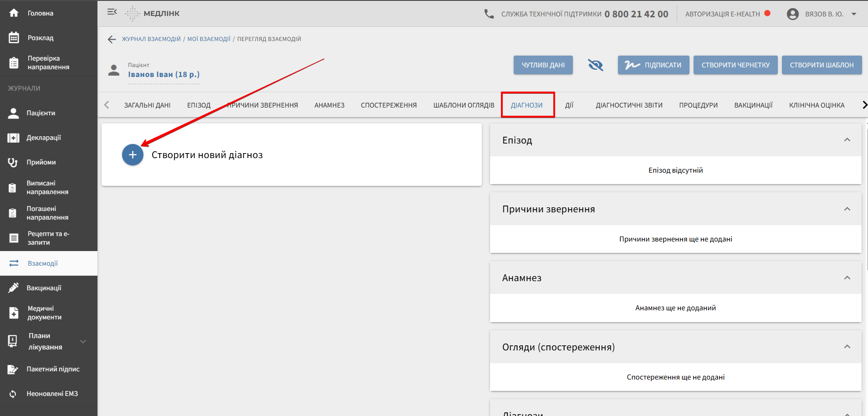Switch to the Анамнез tab
The image size is (868, 416).
pyautogui.click(x=329, y=105)
